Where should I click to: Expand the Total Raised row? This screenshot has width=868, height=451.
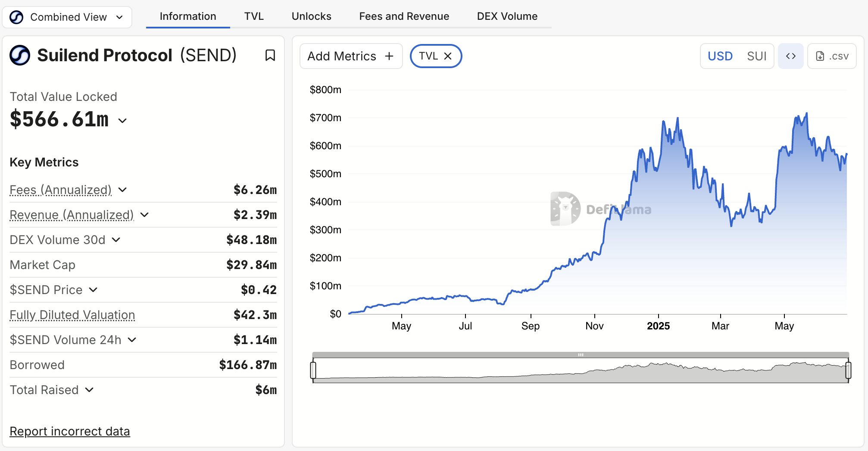[x=89, y=390]
